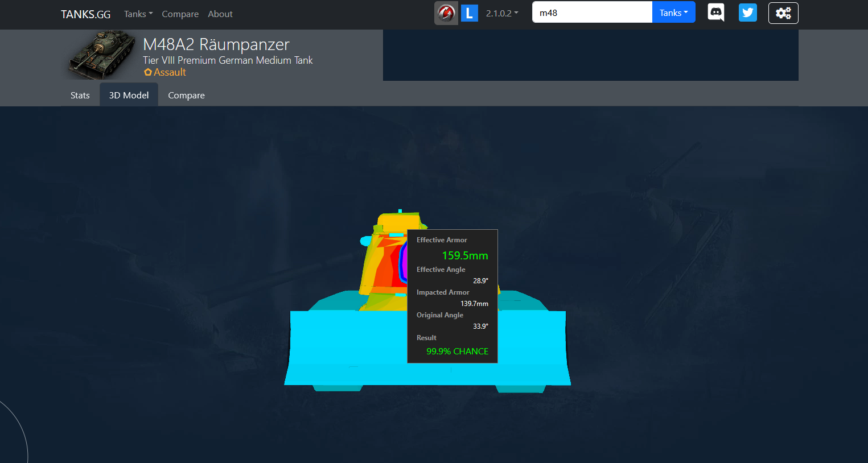
Task: Open the Twitter link icon
Action: 748,13
